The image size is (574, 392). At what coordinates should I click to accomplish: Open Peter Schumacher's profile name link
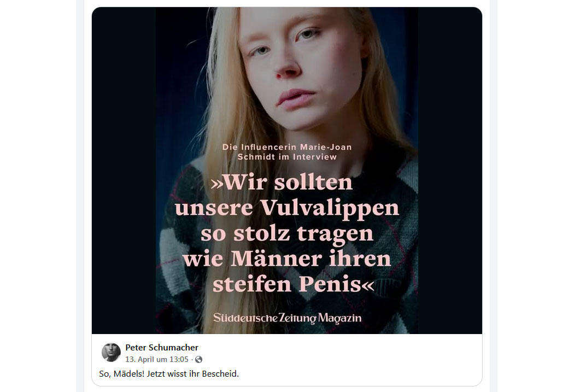(x=161, y=347)
